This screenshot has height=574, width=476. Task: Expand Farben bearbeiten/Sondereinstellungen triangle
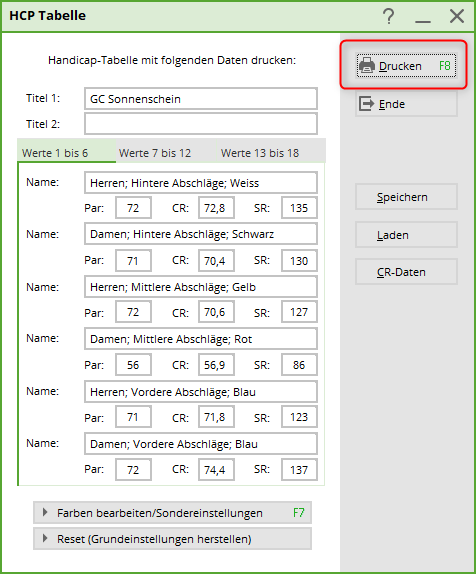click(x=45, y=512)
